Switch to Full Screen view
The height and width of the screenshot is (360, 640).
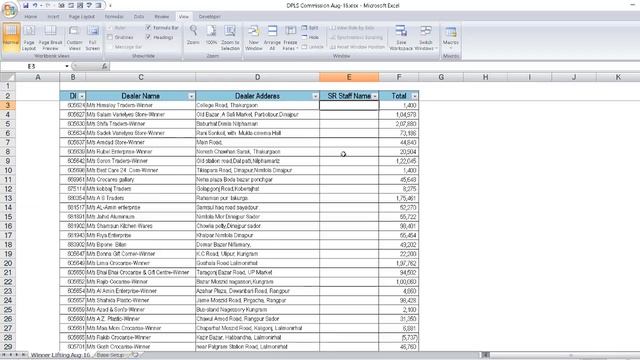(93, 37)
